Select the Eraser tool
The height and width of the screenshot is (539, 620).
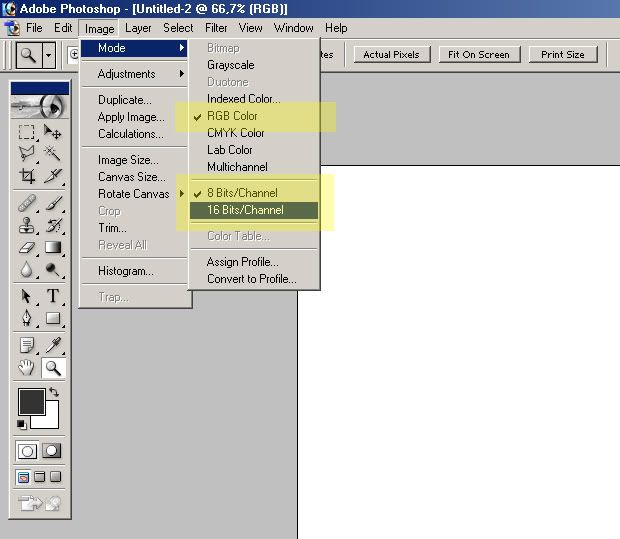26,248
